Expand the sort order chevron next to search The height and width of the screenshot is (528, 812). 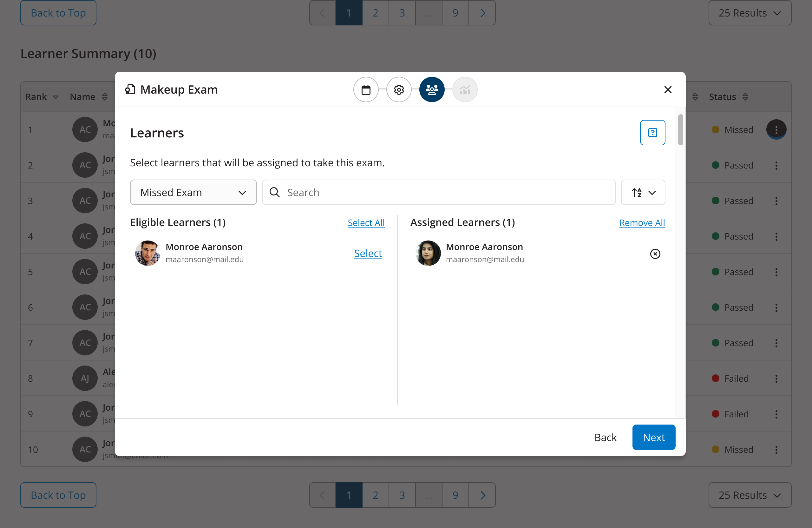(x=653, y=192)
